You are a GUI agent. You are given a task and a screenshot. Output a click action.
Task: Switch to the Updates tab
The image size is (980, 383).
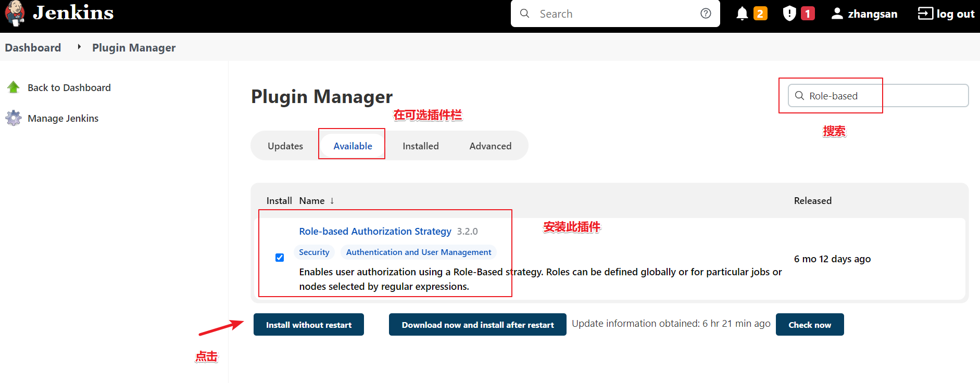coord(285,146)
